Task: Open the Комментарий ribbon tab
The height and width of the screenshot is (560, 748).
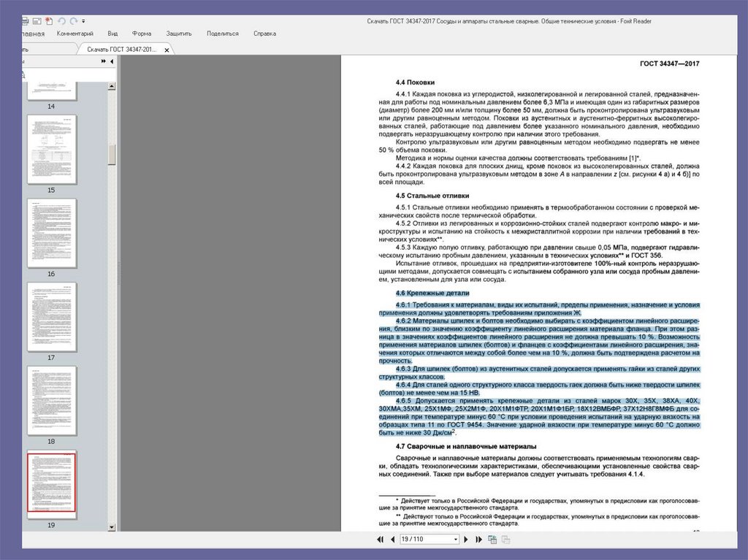Action: pyautogui.click(x=75, y=34)
